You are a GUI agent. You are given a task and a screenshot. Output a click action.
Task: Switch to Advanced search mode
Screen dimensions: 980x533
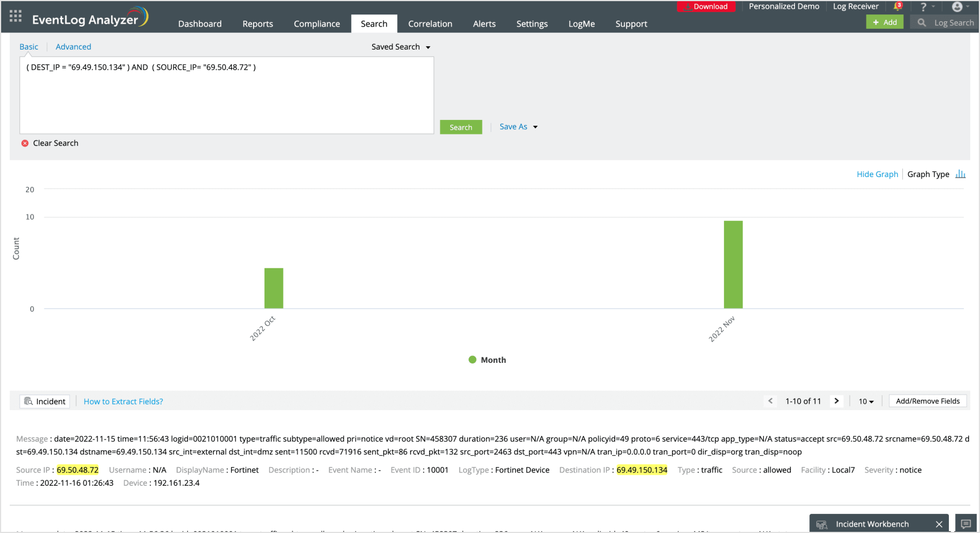pyautogui.click(x=73, y=47)
